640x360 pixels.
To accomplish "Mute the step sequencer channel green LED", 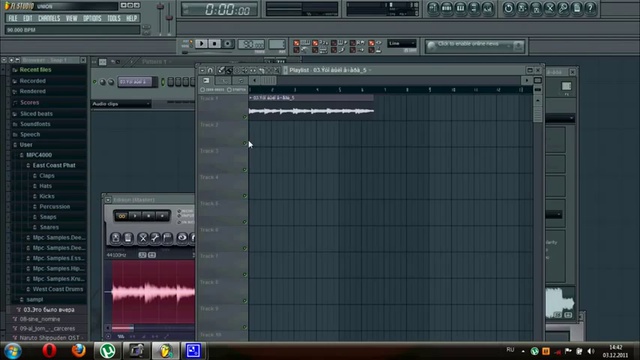I will pyautogui.click(x=95, y=82).
